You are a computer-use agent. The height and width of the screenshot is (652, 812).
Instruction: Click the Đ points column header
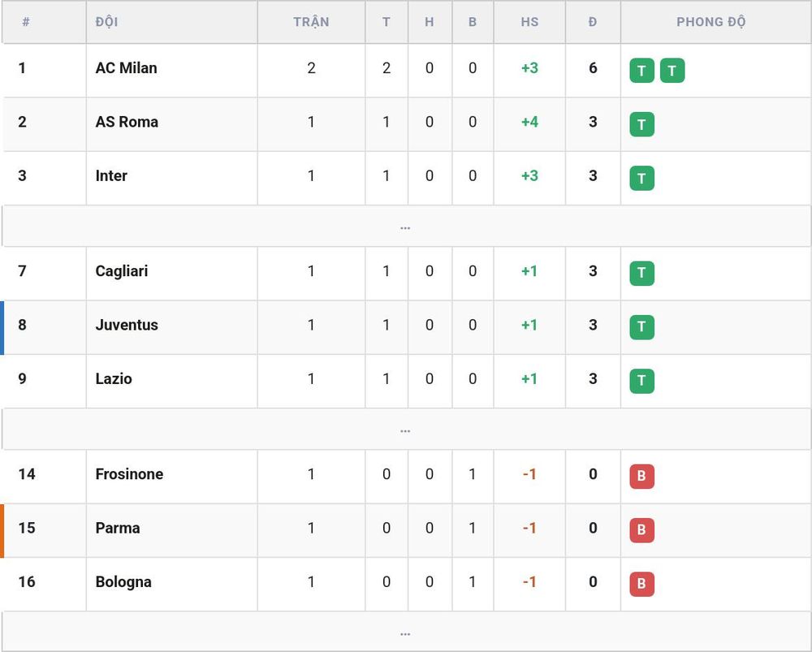click(593, 22)
